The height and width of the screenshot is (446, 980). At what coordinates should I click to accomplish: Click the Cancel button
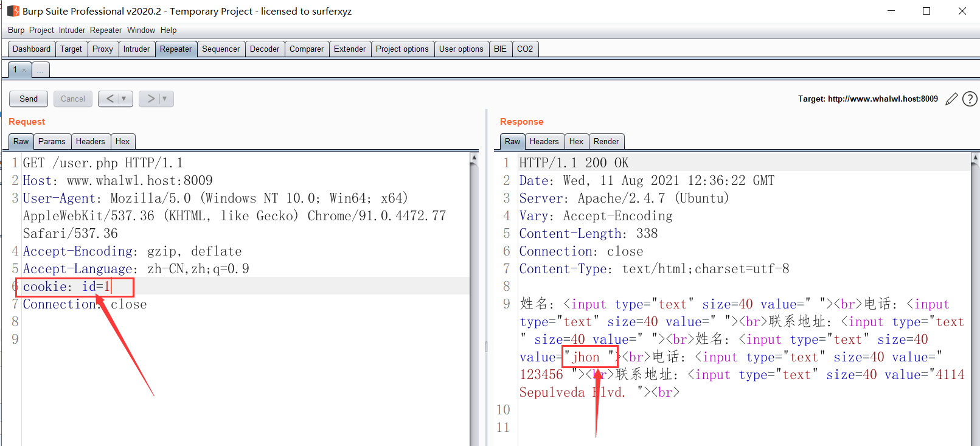[x=73, y=99]
